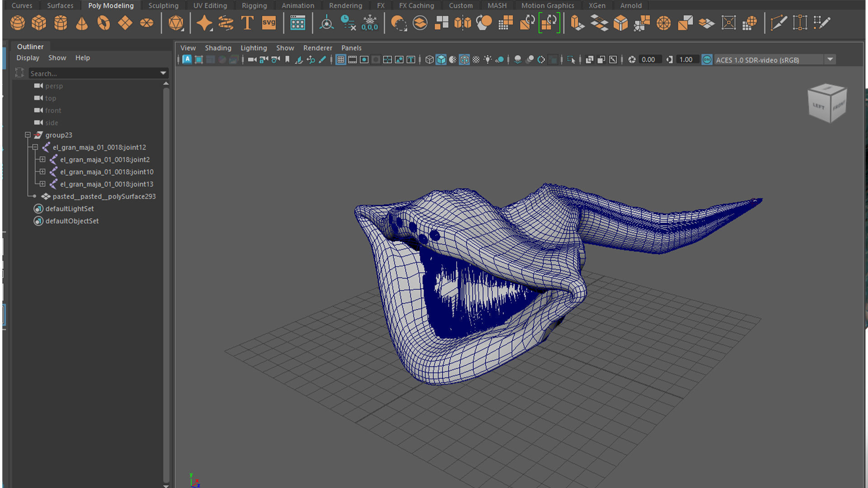Create a polygon sphere from the shelf
Screen dimensions: 868x488
18,23
